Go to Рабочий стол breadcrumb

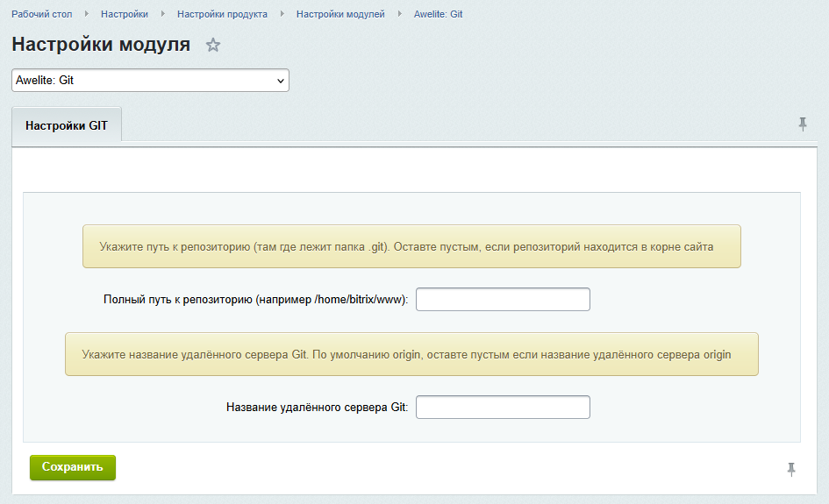click(x=42, y=14)
